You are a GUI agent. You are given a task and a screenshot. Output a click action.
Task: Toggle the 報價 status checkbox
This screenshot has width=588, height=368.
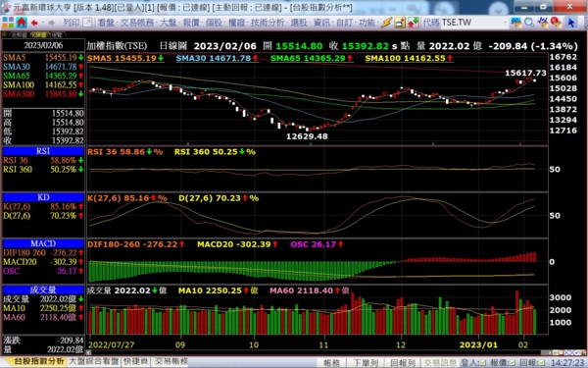(513, 363)
